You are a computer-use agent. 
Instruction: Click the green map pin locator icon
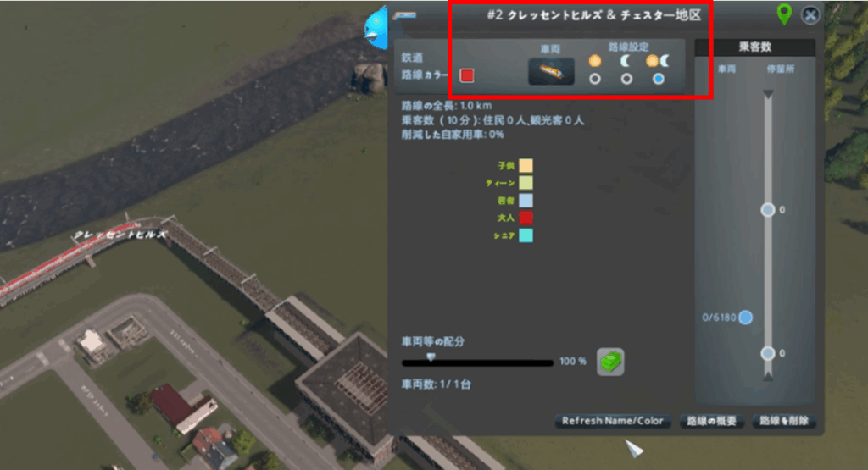pos(784,14)
